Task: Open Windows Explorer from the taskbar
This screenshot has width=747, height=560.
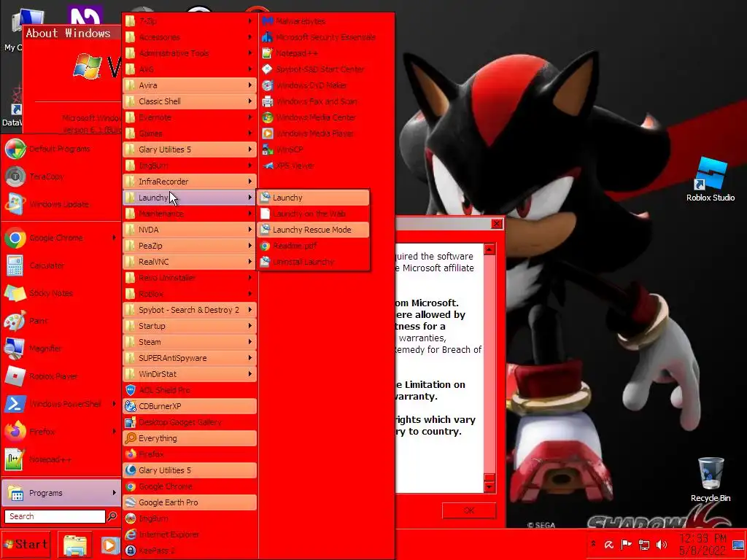Action: pos(75,545)
